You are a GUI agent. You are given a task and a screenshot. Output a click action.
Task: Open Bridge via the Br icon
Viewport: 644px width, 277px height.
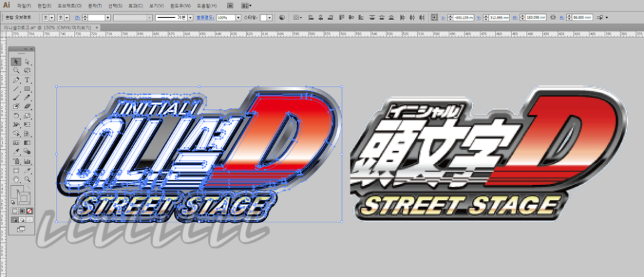pos(231,6)
